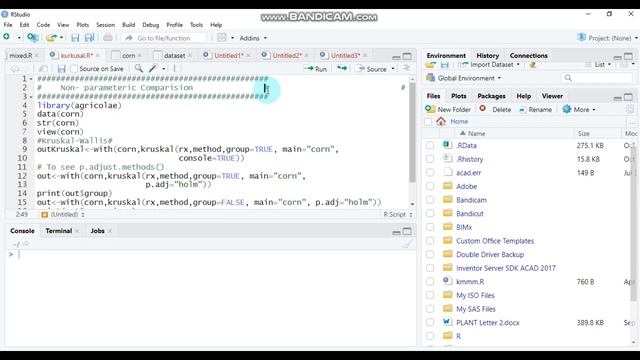Click the kmmm.R file icon
Screen dimensions: 640x360
447,281
